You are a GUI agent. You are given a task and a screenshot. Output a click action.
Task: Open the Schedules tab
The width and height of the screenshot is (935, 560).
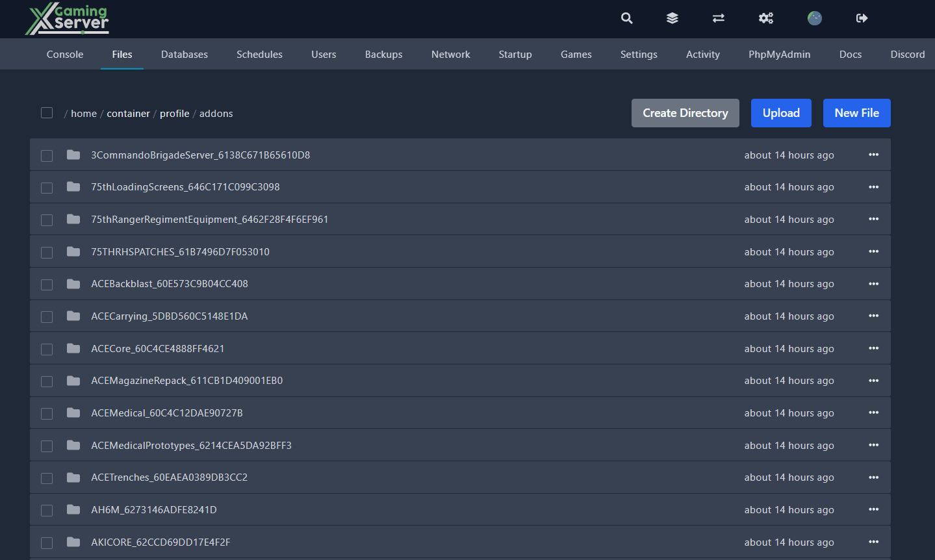259,54
